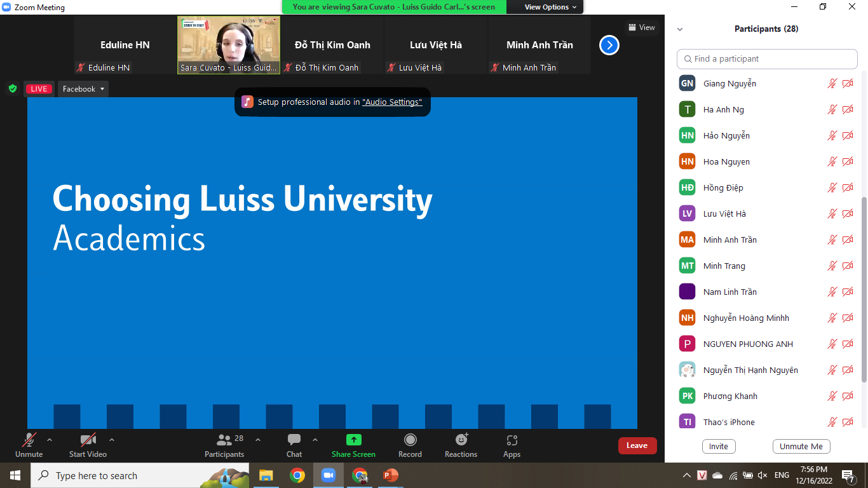
Task: Open the Facebook live dropdown
Action: [83, 89]
